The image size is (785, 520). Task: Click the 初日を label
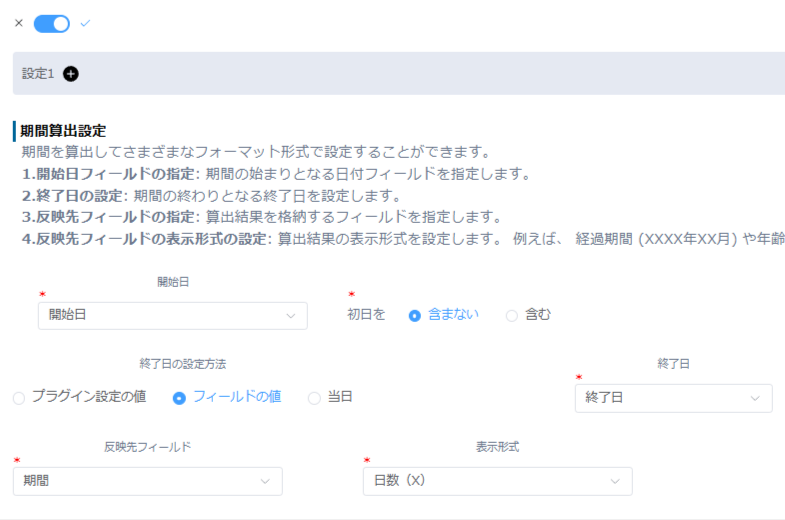[366, 315]
